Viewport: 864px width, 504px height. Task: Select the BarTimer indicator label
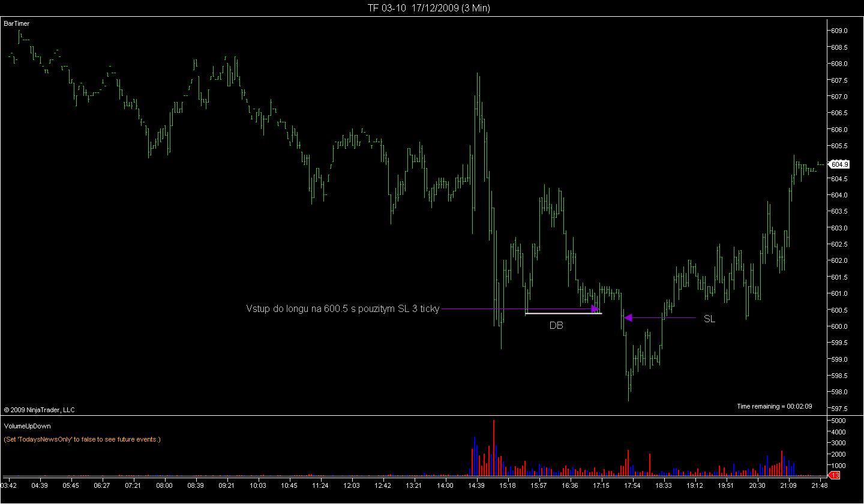click(17, 23)
